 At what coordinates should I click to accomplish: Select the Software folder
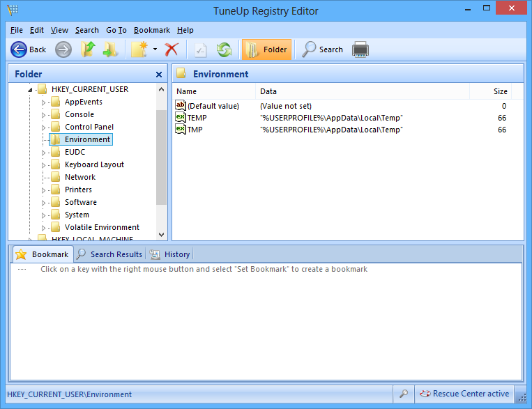click(x=81, y=202)
